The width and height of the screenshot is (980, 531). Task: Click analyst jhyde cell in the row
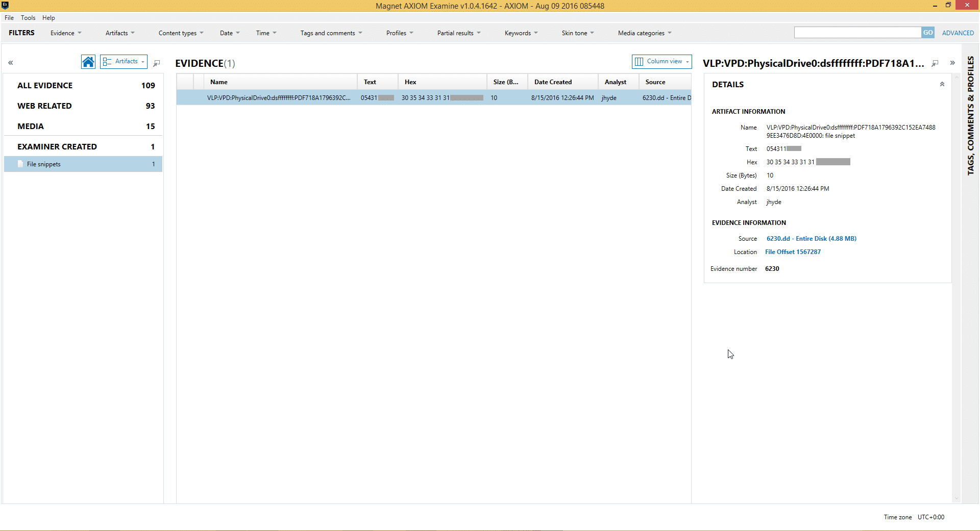[x=609, y=98]
